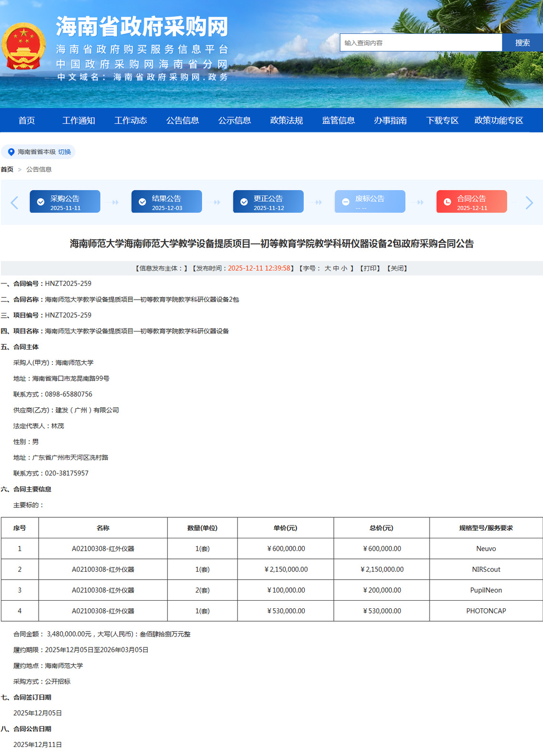Viewport: 543px width, 756px height.
Task: Click the greyed 废标公告 step
Action: pos(369,202)
